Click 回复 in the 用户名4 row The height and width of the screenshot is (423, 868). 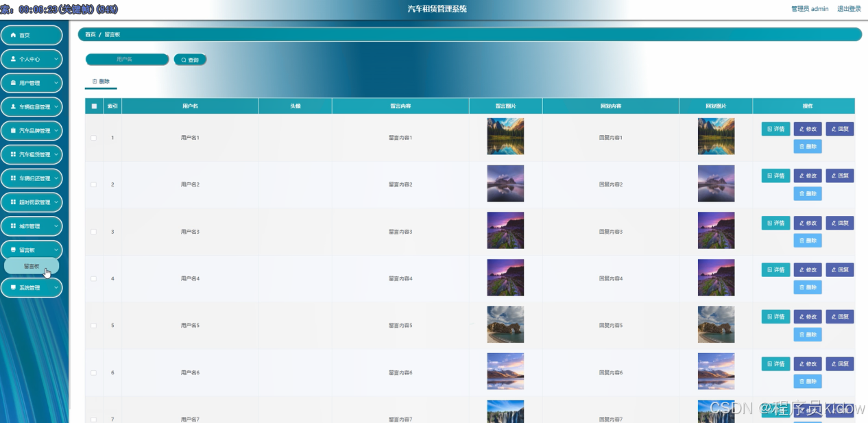tap(840, 270)
